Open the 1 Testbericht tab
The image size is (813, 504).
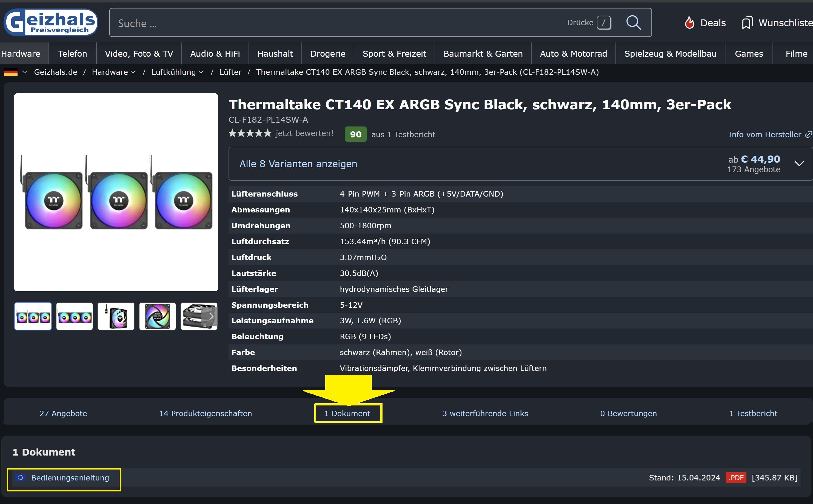(x=753, y=413)
